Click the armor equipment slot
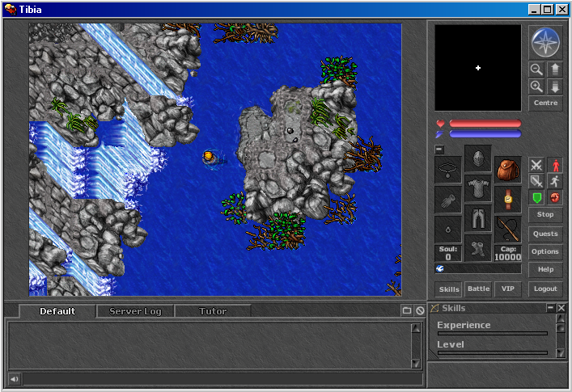Viewport: 572px width, 392px height. click(478, 189)
